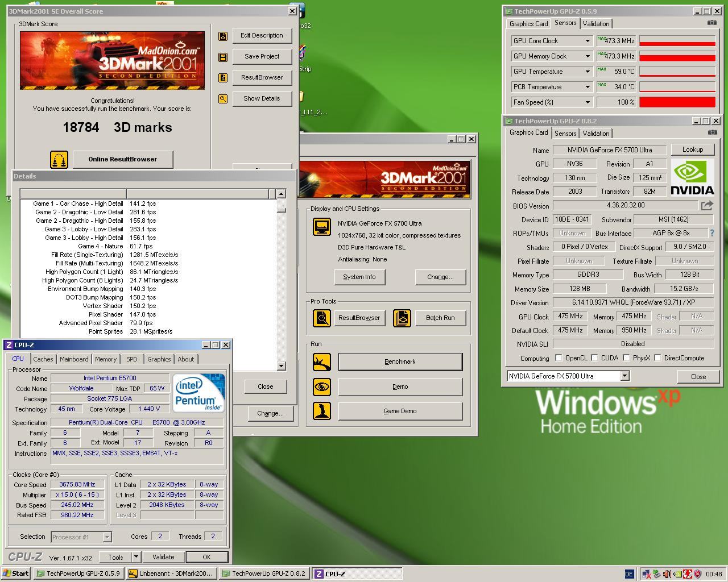Viewport: 728px width, 582px height.
Task: Click the Details list scrollbar down arrow
Action: (x=281, y=366)
